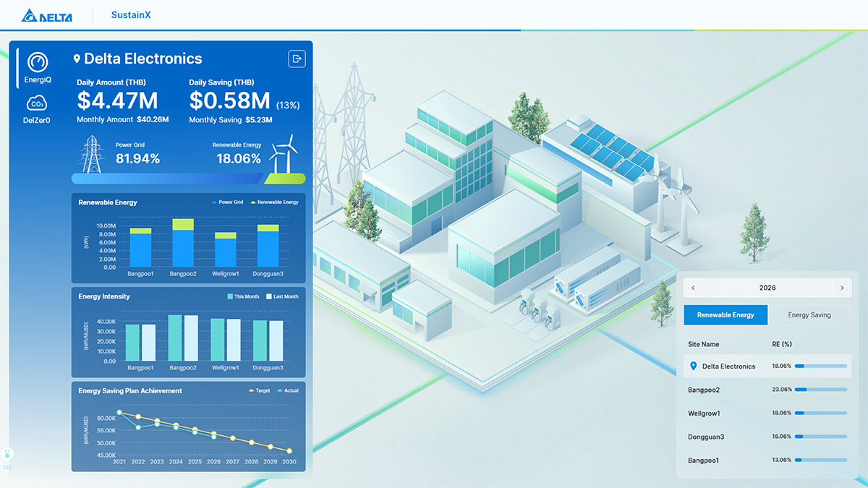Open the EnergiQ gauge module

(x=38, y=68)
